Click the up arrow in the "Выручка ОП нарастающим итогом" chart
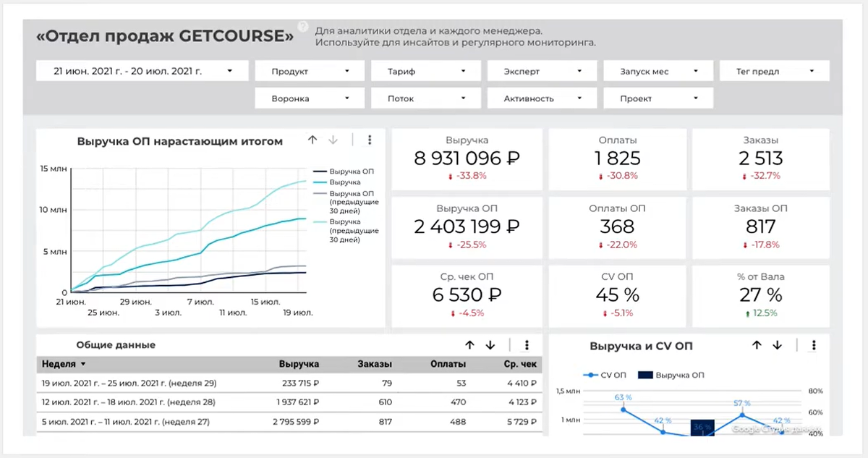Screen dimensions: 868x458 point(312,140)
